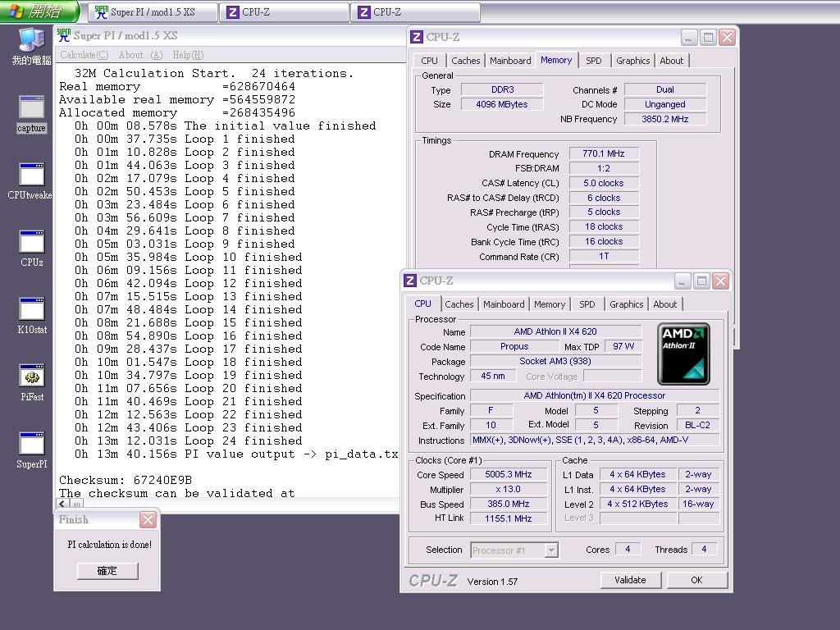840x630 pixels.
Task: Select About tab in front CPU-Z window
Action: [x=664, y=304]
